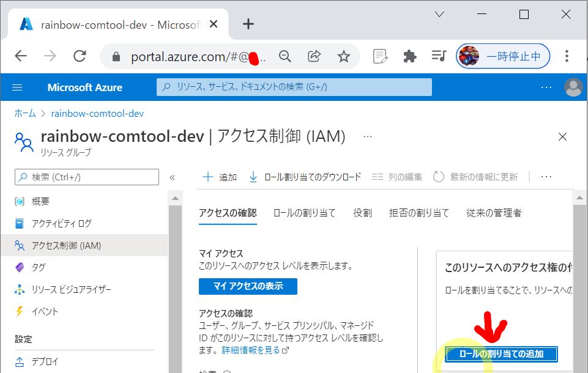Screen dimensions: 588x373
Task: Switch to the ロールの割り当て tab
Action: pos(305,213)
